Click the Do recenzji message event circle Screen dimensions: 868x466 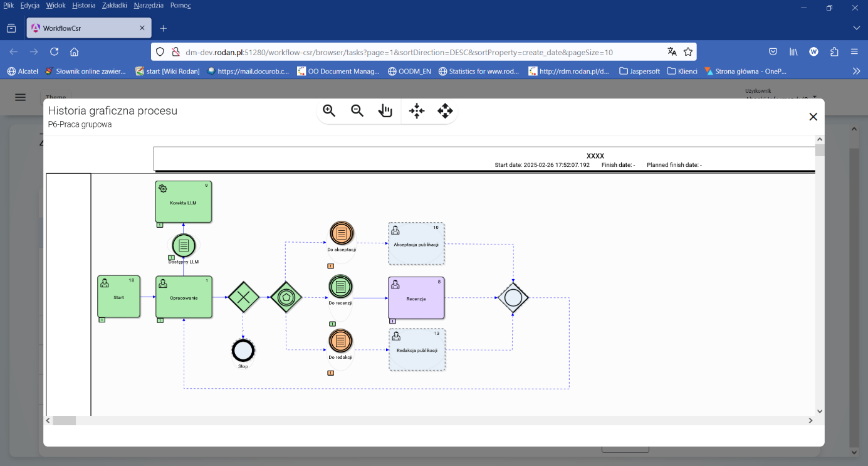click(340, 287)
